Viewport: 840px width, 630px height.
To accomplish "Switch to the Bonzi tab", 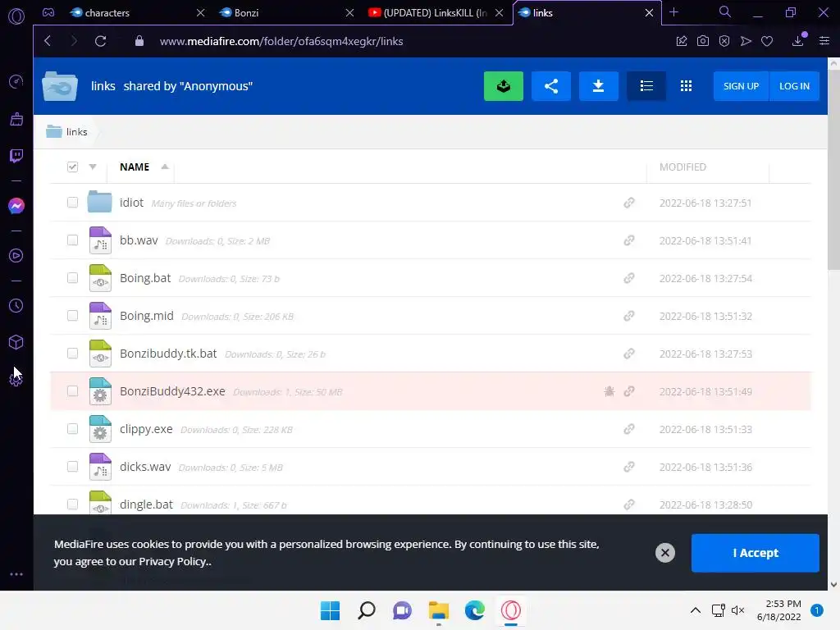I will point(287,12).
